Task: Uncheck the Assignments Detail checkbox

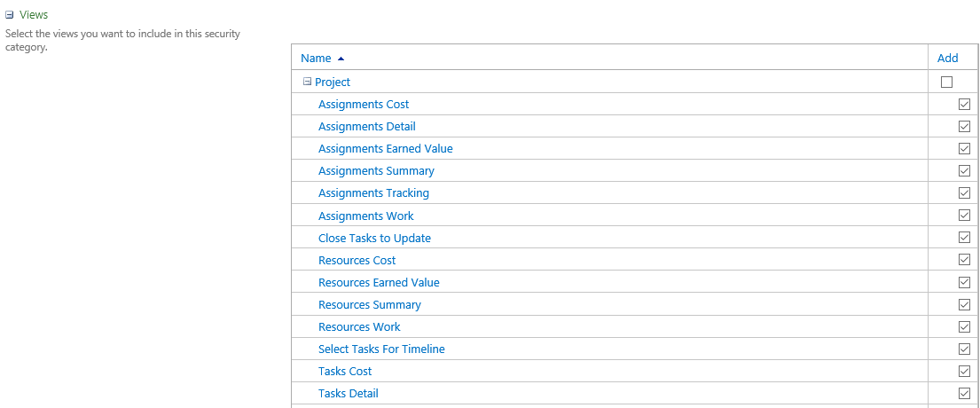Action: tap(964, 127)
